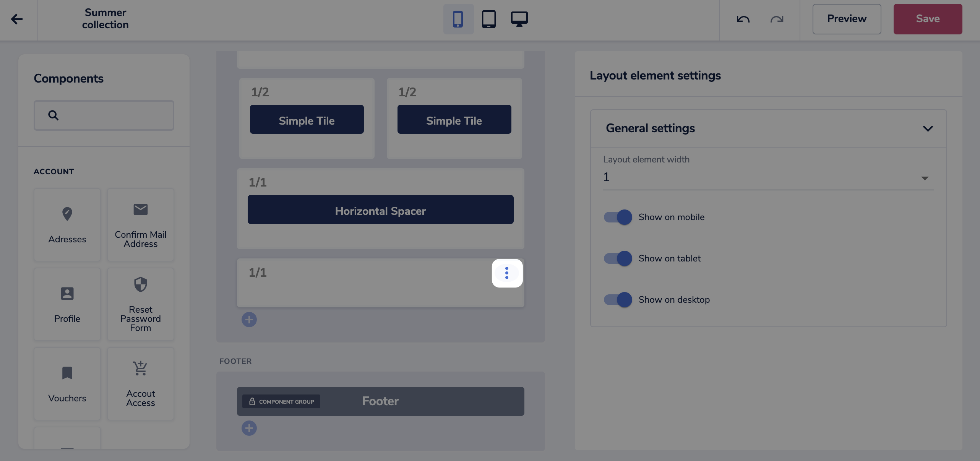980x461 pixels.
Task: Save the Summer collection page
Action: (928, 19)
